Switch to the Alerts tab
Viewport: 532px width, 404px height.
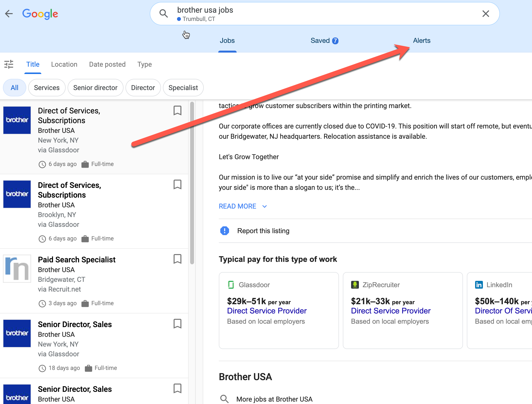(x=422, y=40)
